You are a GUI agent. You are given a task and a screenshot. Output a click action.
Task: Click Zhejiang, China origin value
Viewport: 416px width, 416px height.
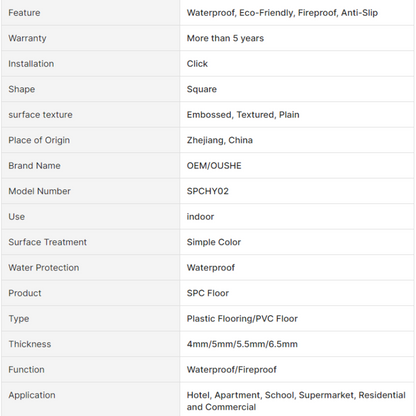(x=220, y=140)
